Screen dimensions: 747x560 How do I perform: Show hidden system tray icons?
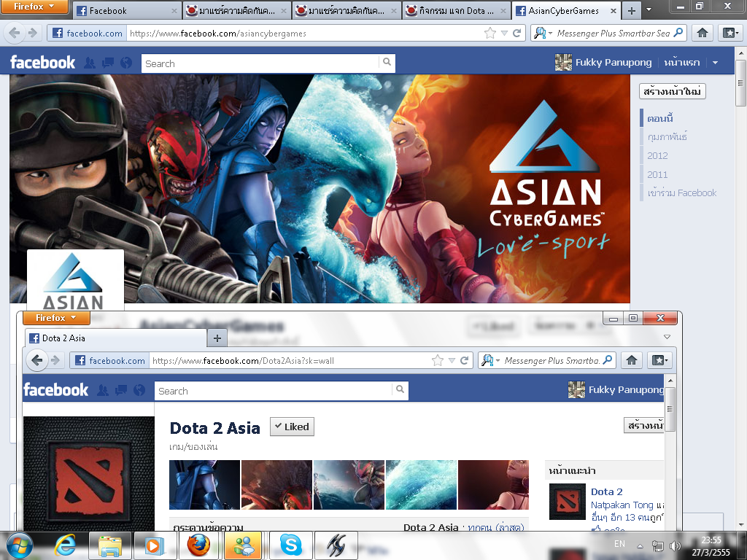pyautogui.click(x=640, y=545)
